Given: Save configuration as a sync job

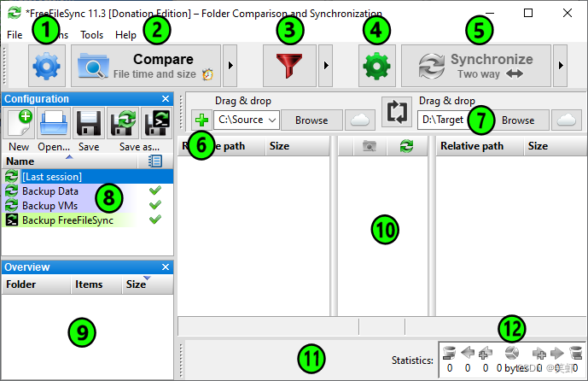Looking at the screenshot, I should tap(123, 123).
